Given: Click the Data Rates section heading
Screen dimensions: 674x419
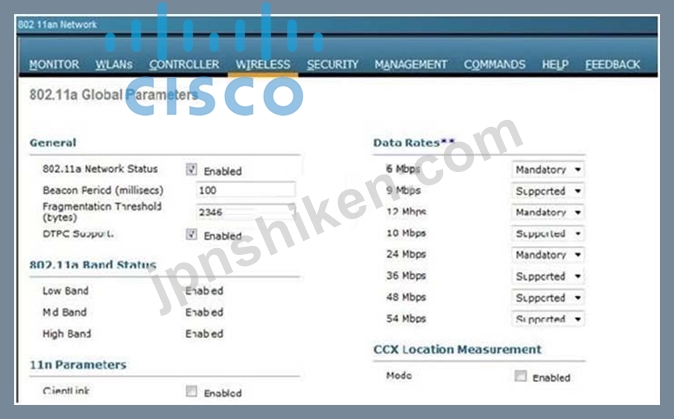Looking at the screenshot, I should click(x=414, y=143).
